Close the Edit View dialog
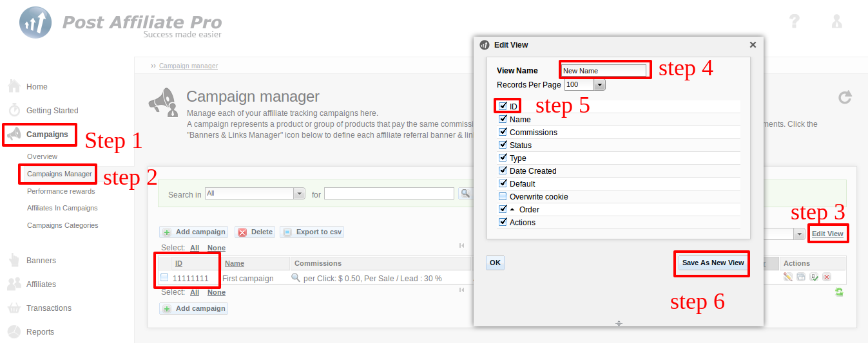The width and height of the screenshot is (868, 343). click(753, 45)
